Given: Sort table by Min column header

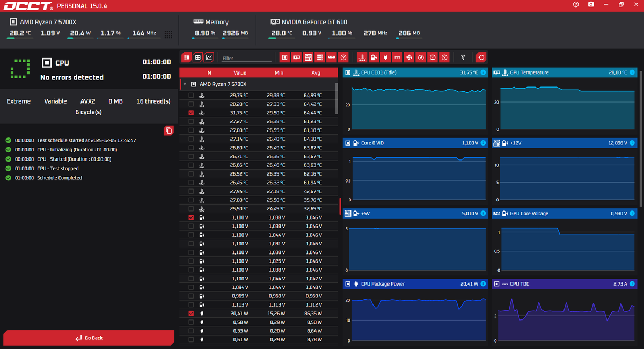Looking at the screenshot, I should (x=279, y=72).
